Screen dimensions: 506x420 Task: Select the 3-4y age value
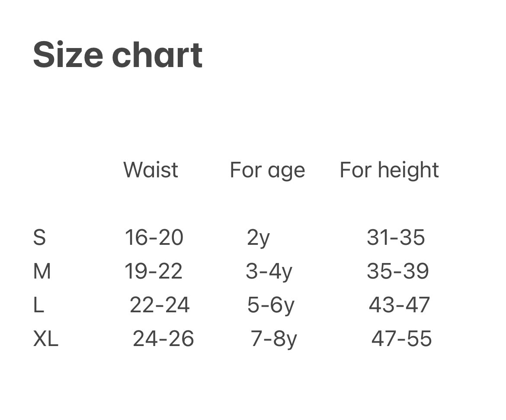tap(269, 272)
